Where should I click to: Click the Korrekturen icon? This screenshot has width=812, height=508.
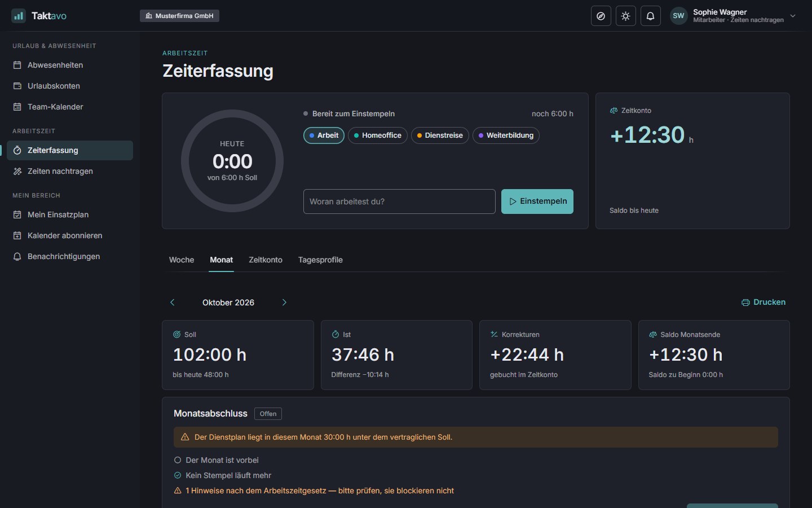click(494, 335)
